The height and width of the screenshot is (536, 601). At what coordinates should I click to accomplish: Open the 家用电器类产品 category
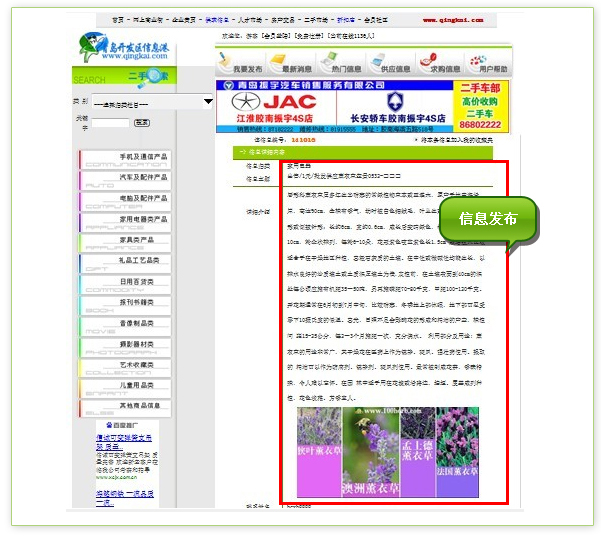[125, 222]
